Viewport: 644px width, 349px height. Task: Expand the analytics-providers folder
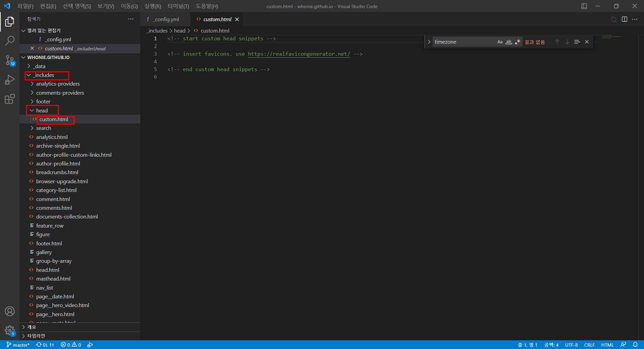pos(80,84)
